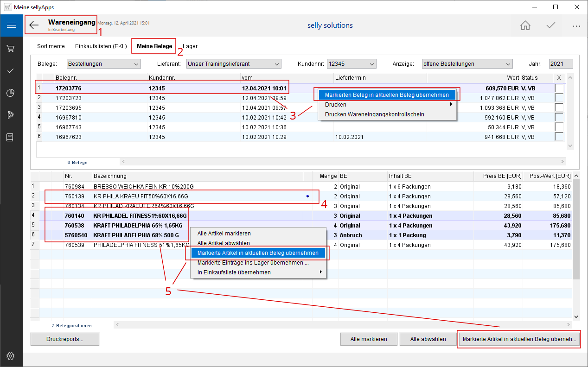
Task: Tick the X checkbox for Beleg 16967623
Action: tap(559, 137)
